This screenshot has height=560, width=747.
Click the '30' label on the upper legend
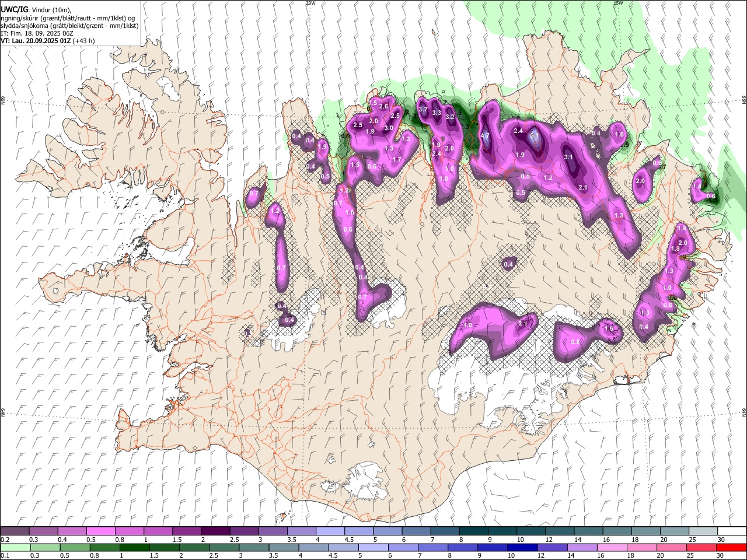721,540
